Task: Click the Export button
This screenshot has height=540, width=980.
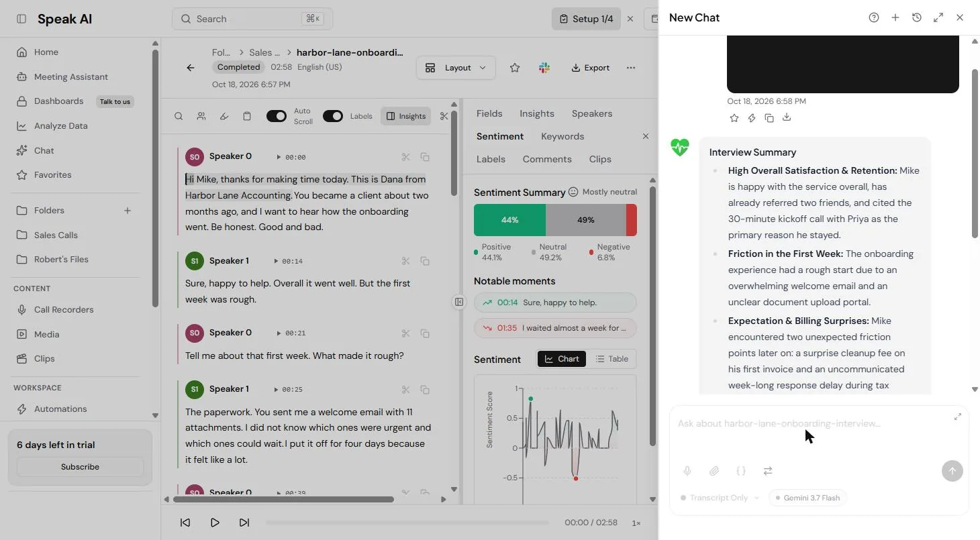Action: (591, 68)
